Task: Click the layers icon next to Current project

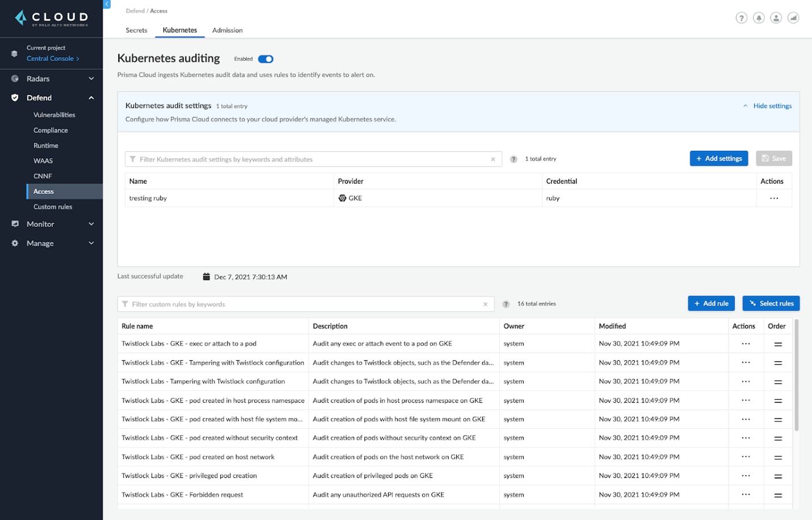Action: tap(14, 53)
